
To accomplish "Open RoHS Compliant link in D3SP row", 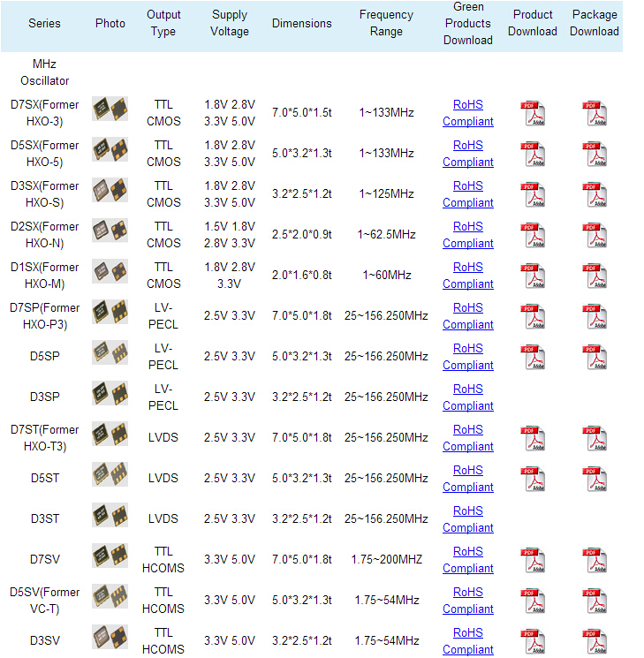I will (x=467, y=397).
